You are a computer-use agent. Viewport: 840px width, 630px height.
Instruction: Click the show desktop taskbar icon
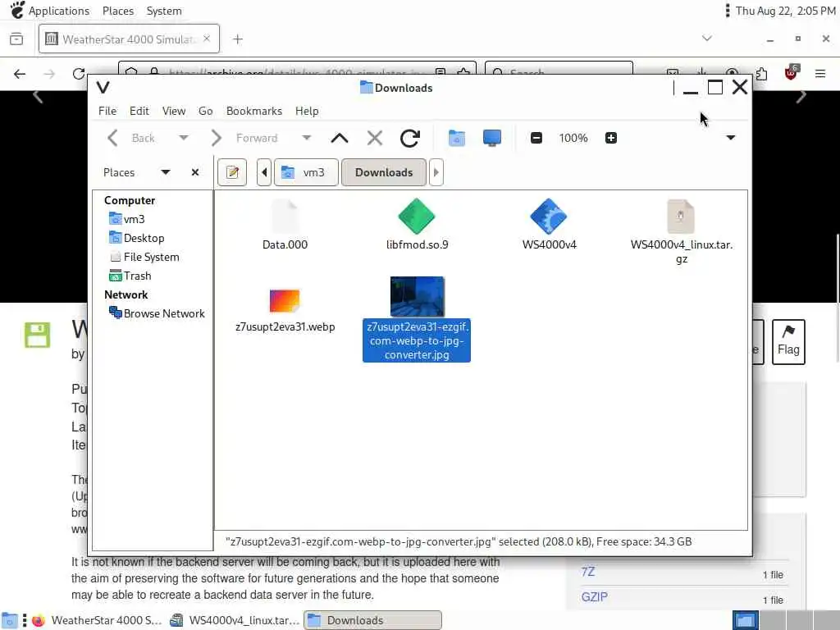9,620
